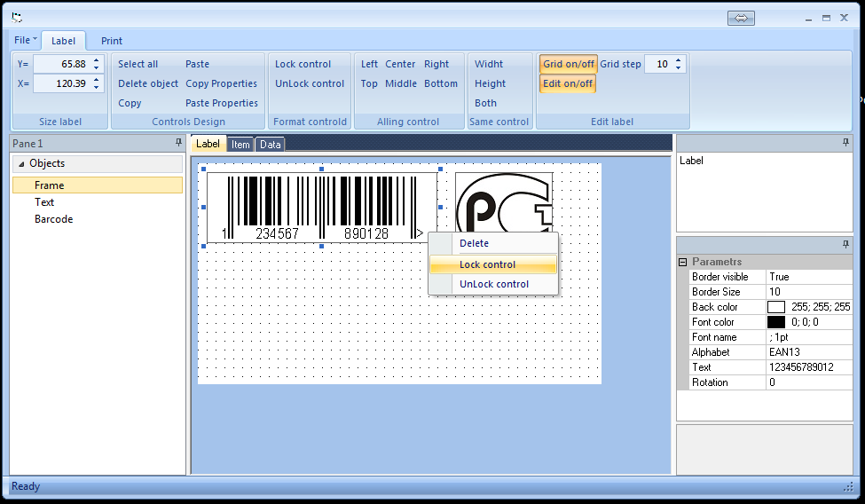Switch to the Print ribbon tab
865x504 pixels.
(112, 41)
